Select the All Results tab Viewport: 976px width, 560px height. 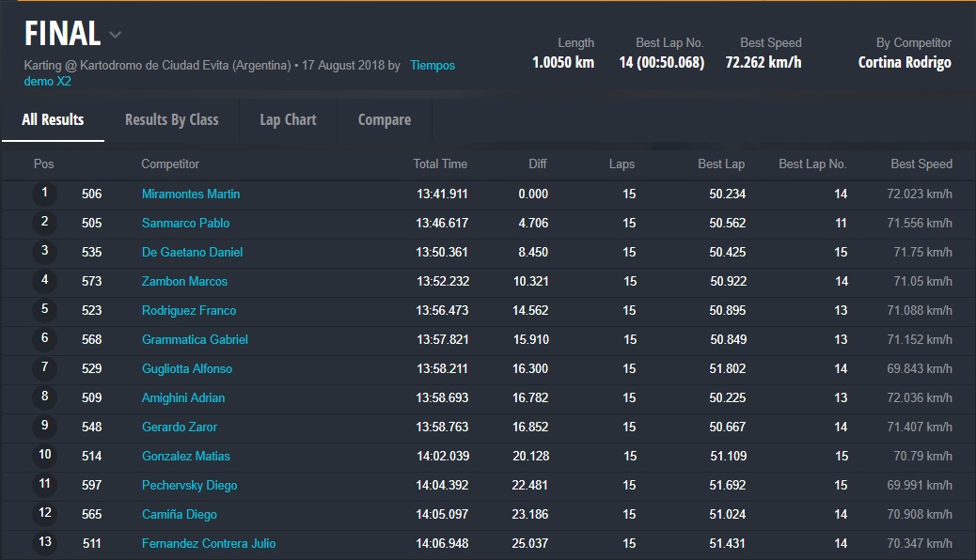[x=53, y=119]
